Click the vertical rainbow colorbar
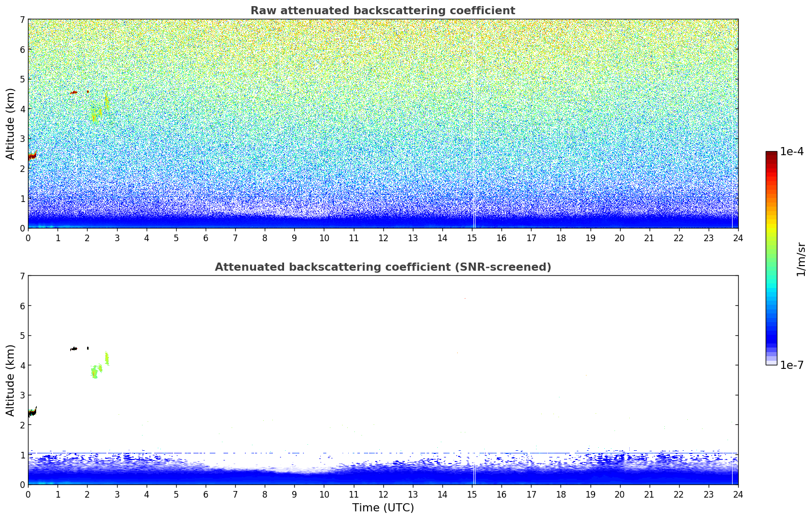The image size is (812, 519). (x=771, y=258)
